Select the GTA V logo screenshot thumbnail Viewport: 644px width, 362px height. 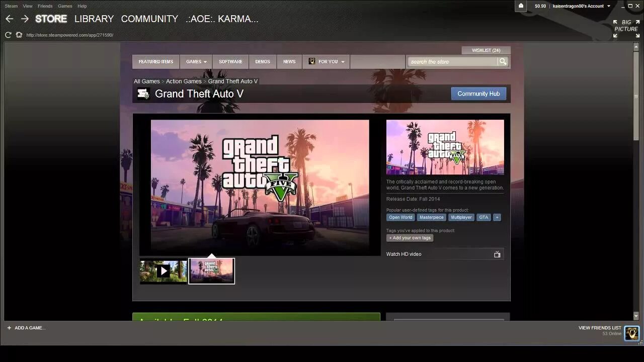coord(211,271)
